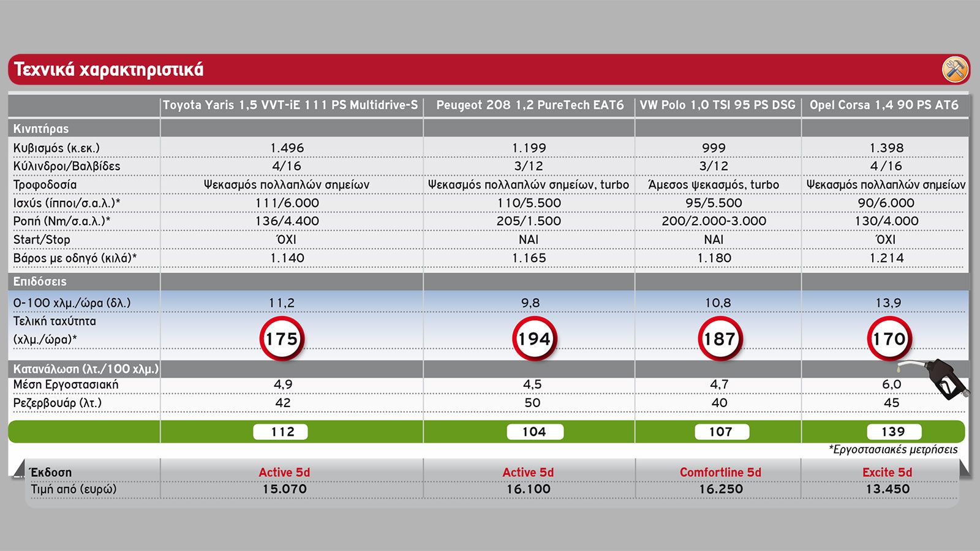Viewport: 980px width, 551px height.
Task: Click the Βάρος με οδηγό (κιλά) label
Action: 75,258
